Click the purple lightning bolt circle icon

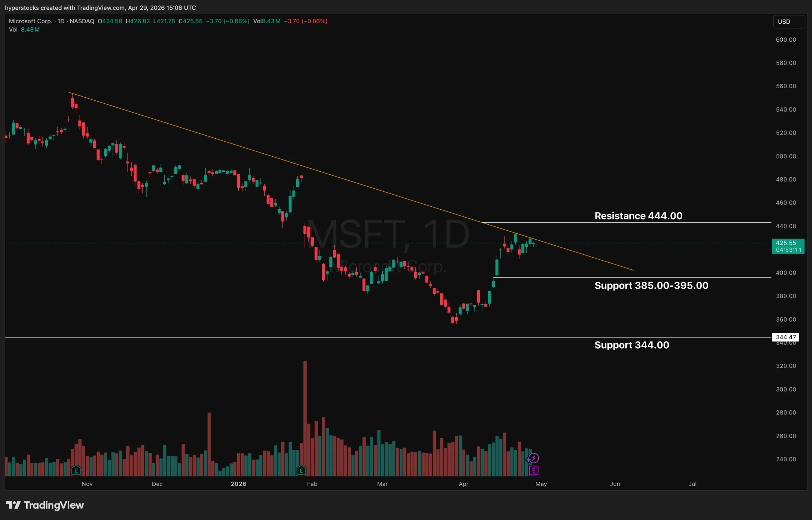pyautogui.click(x=534, y=458)
